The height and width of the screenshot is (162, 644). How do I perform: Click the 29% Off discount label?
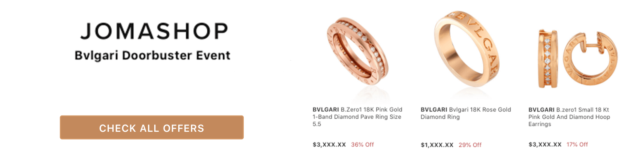point(470,145)
